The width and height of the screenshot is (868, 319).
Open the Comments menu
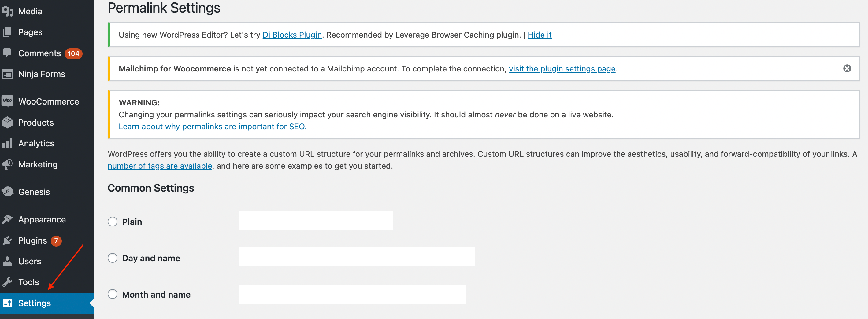(47, 53)
